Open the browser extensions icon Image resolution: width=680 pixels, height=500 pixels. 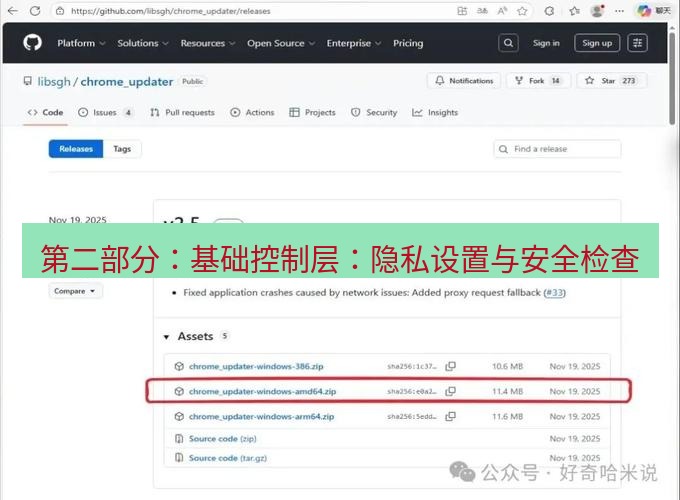(x=549, y=11)
